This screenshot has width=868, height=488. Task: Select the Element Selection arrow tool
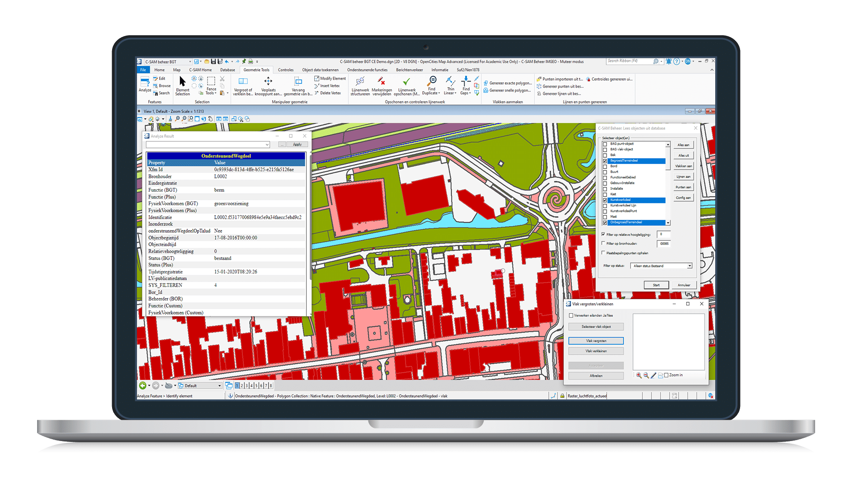[183, 85]
